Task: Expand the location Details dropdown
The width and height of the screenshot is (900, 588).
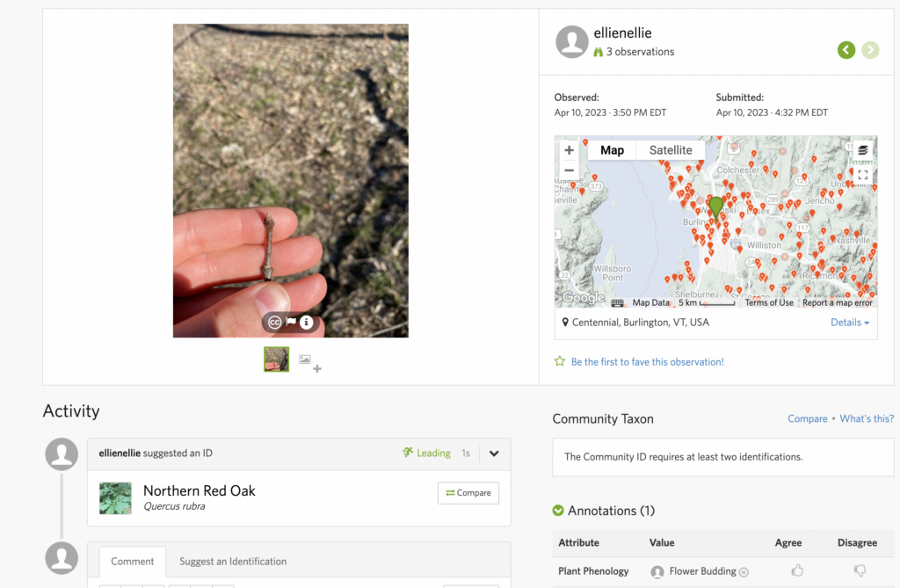Action: point(850,323)
